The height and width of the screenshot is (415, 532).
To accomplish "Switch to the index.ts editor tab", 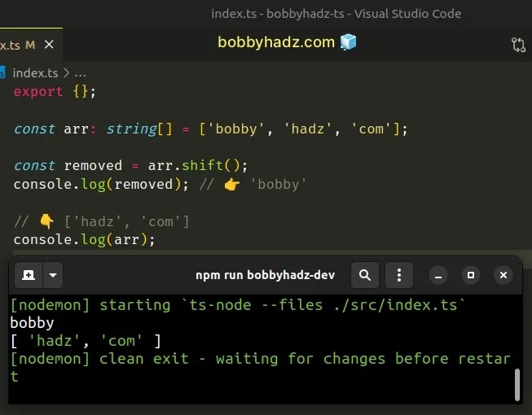I will click(31, 45).
